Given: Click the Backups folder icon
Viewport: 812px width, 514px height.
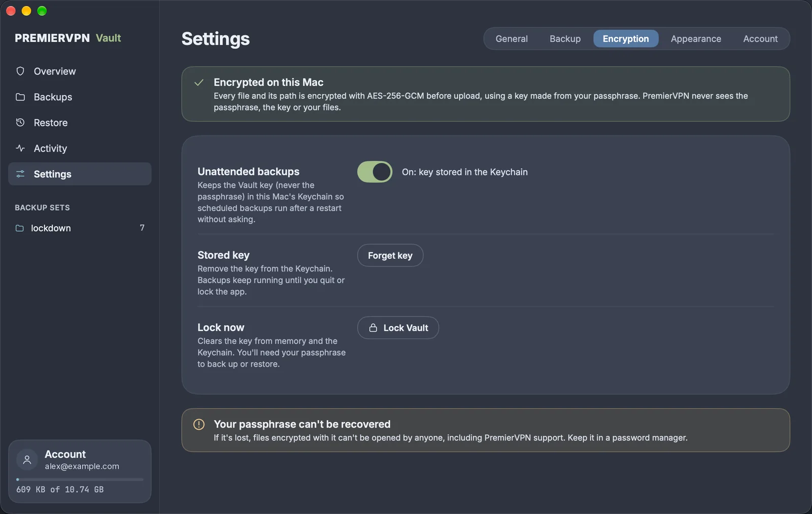Looking at the screenshot, I should [x=20, y=97].
